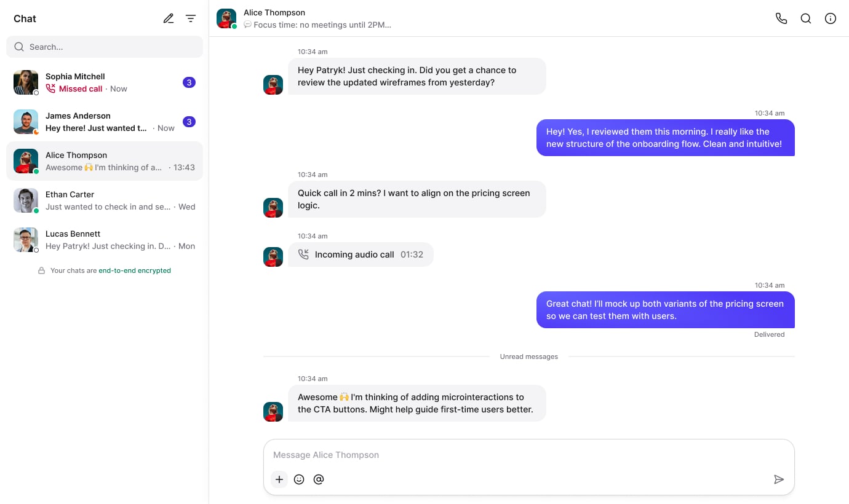Open the chat list filter icon
The image size is (849, 504).
click(191, 18)
